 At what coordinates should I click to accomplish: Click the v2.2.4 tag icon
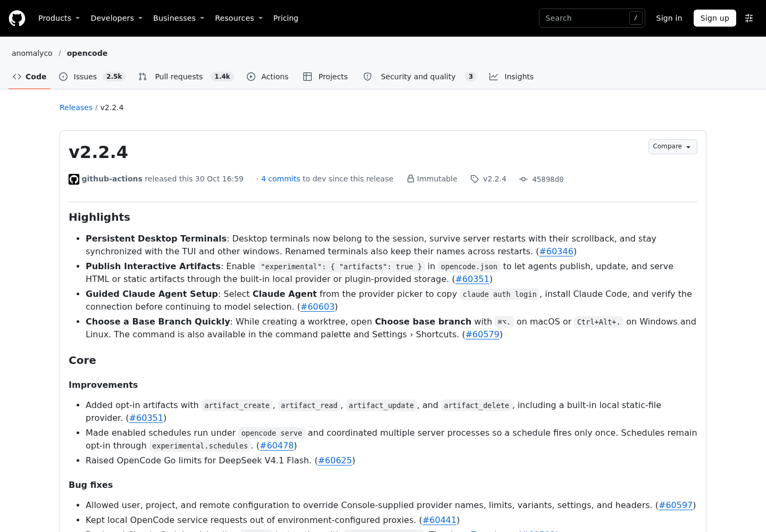click(x=475, y=179)
